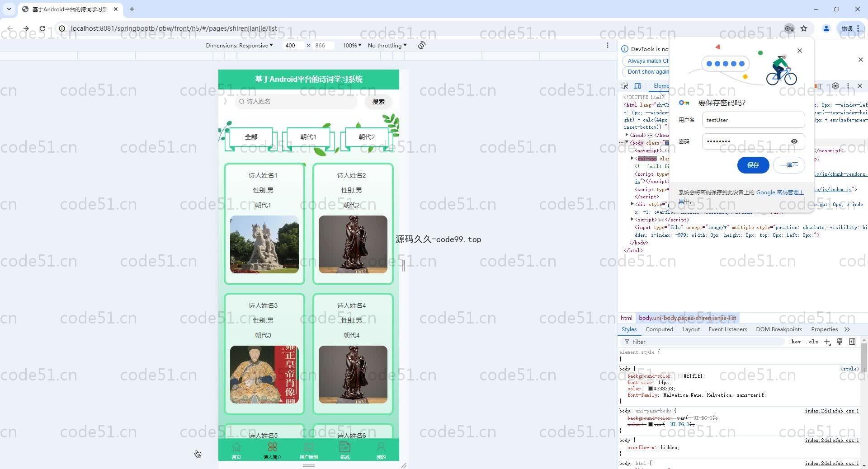868x469 pixels.
Task: Open the Google 密码管理工具 link
Action: [x=779, y=192]
